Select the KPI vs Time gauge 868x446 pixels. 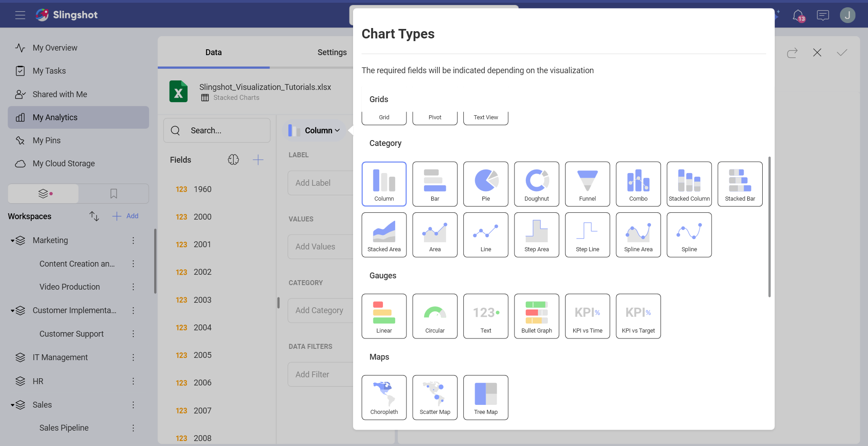coord(587,316)
